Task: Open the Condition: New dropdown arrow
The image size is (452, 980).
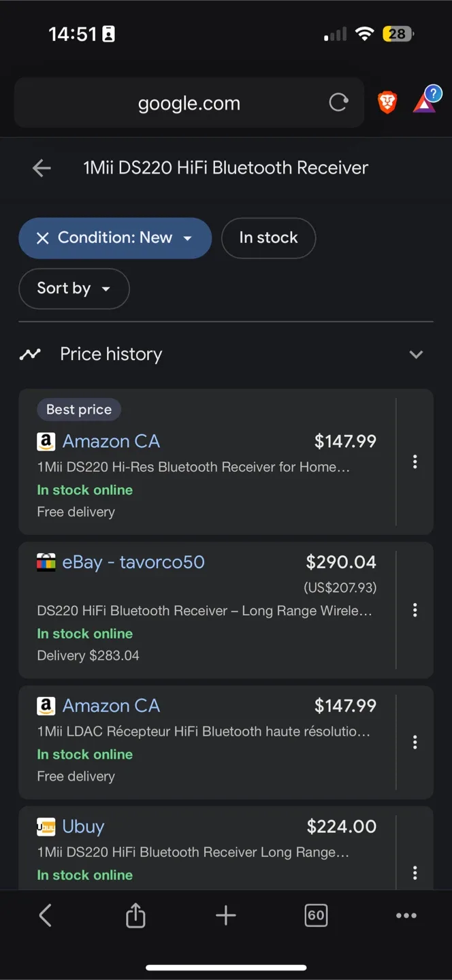Action: tap(188, 238)
